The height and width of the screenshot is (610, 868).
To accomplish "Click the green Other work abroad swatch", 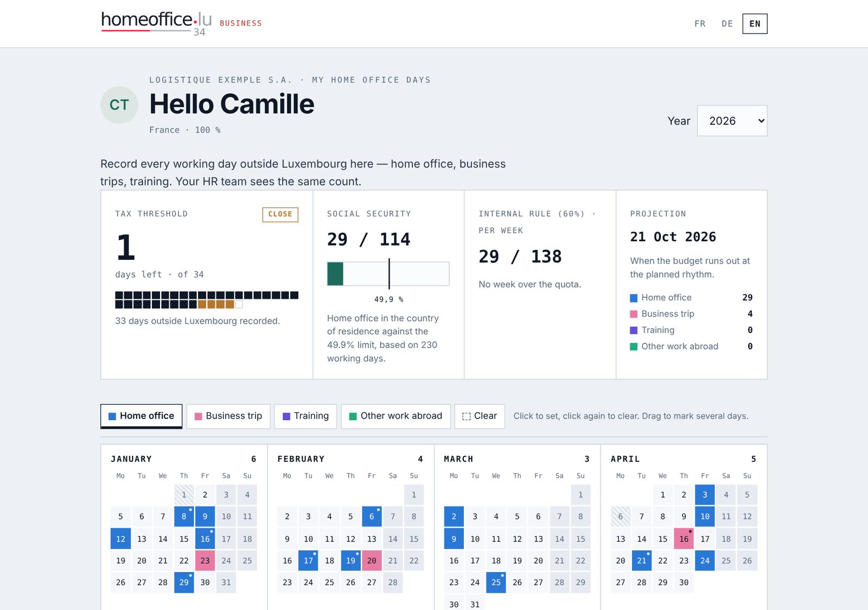I will [x=634, y=346].
